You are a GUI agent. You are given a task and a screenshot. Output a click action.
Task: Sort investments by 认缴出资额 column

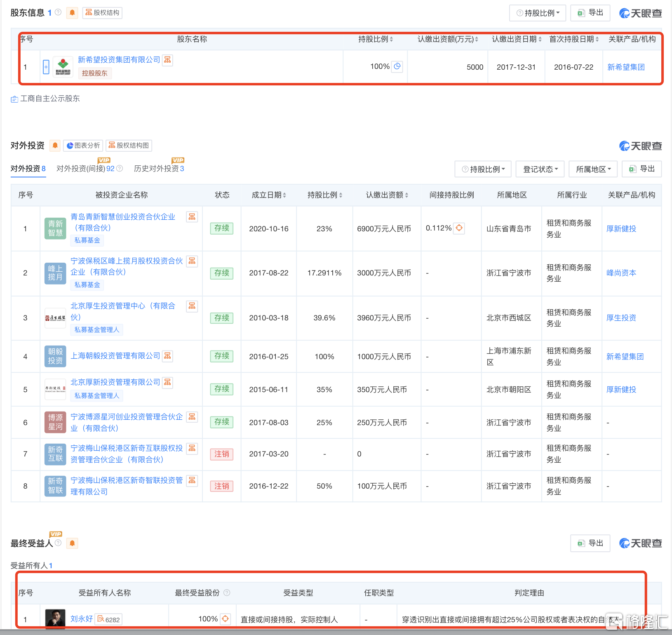point(387,195)
